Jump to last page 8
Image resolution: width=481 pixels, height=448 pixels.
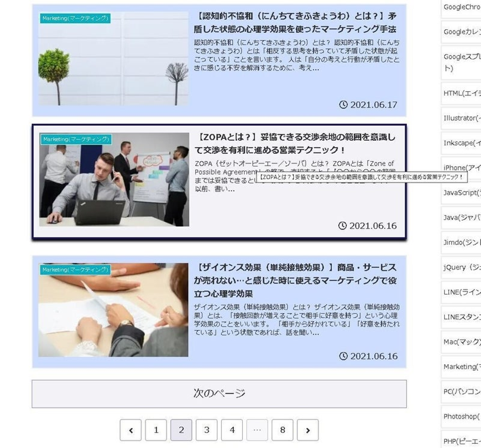(x=283, y=430)
